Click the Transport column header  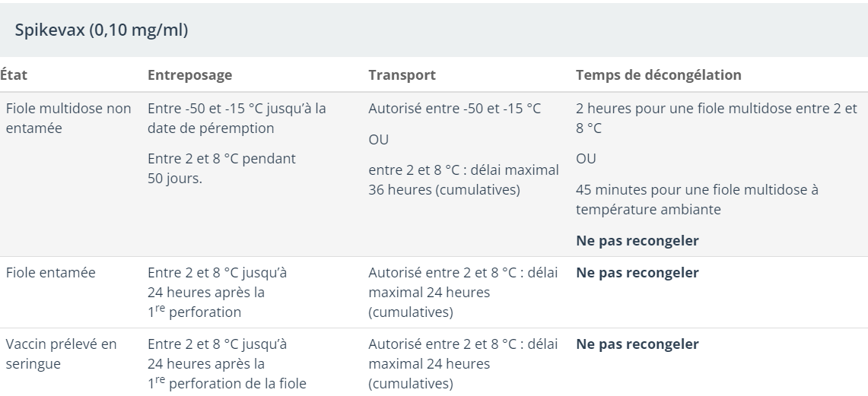(x=402, y=75)
